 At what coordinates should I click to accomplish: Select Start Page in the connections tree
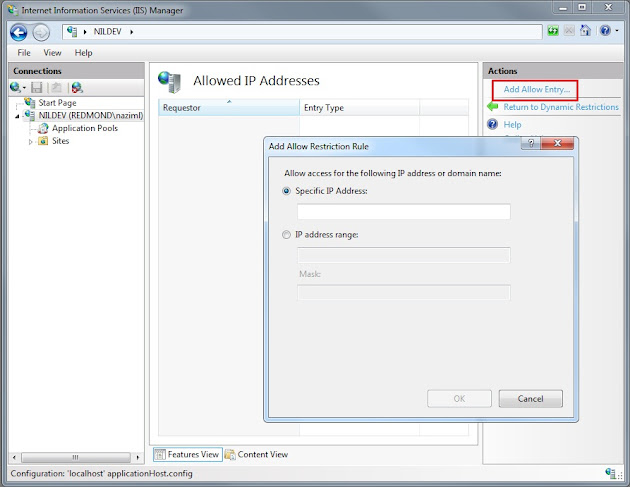(57, 103)
